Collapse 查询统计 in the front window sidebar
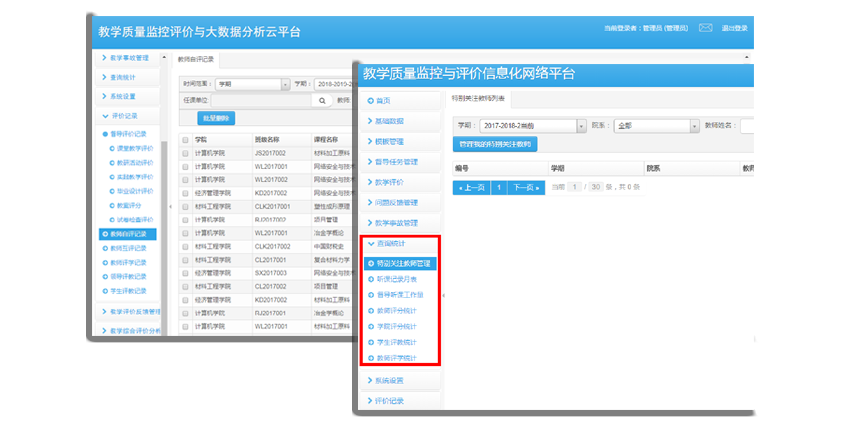Screen dimensions: 846x426 coord(400,244)
